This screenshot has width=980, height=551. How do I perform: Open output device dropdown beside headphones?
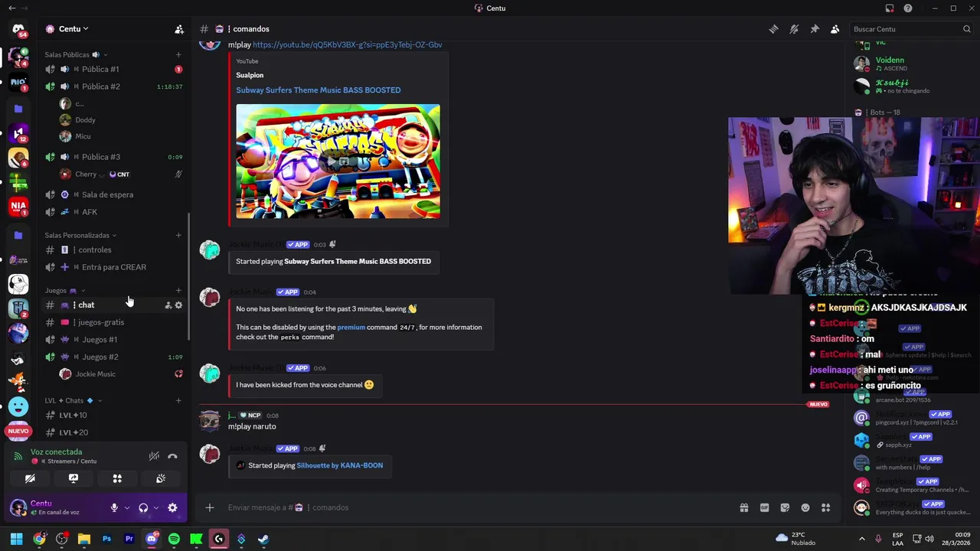[x=156, y=507]
